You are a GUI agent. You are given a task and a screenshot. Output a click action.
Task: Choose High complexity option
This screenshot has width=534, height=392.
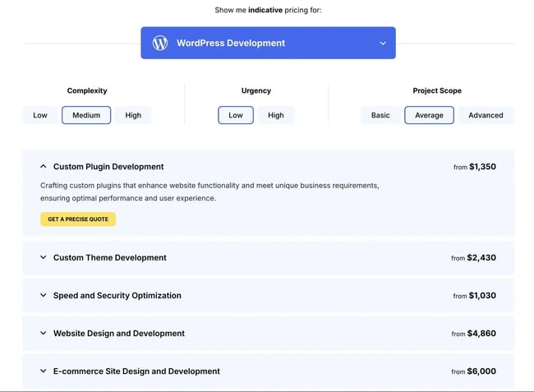(133, 115)
